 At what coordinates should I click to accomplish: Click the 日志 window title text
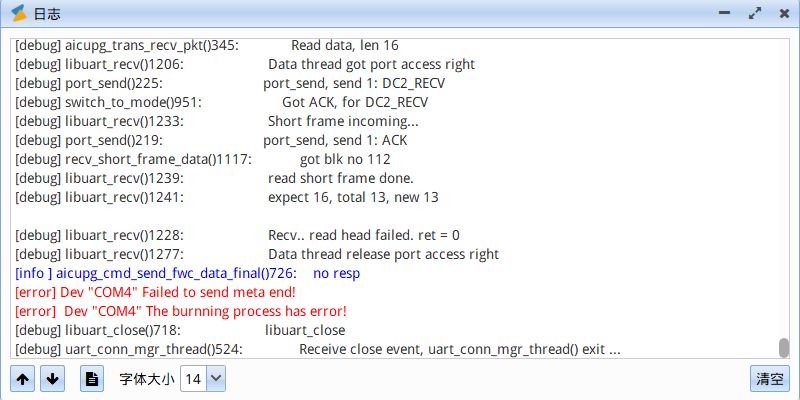(46, 14)
